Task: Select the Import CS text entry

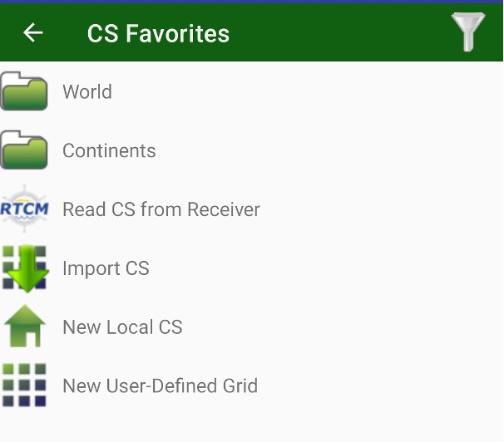Action: click(x=106, y=268)
